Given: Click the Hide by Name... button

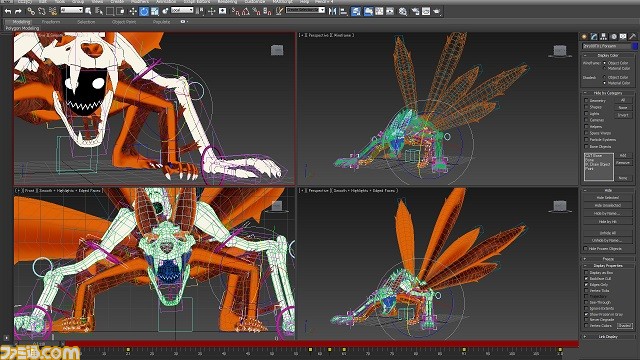Looking at the screenshot, I should tap(608, 213).
